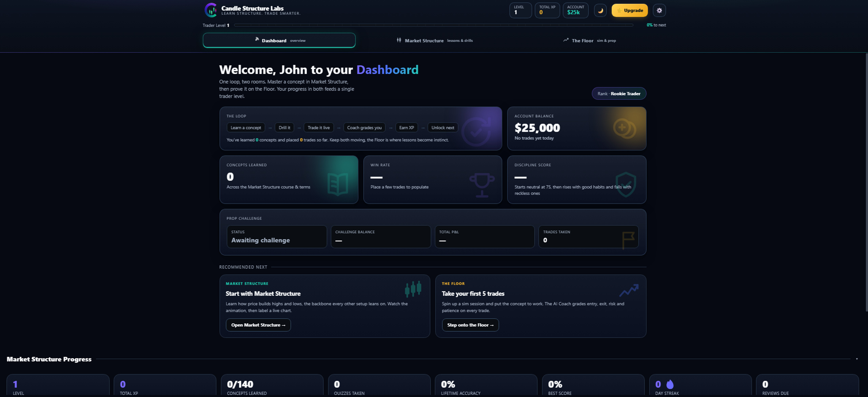Screen dimensions: 868x397
Task: Select the Trade it live step pill
Action: [x=319, y=128]
